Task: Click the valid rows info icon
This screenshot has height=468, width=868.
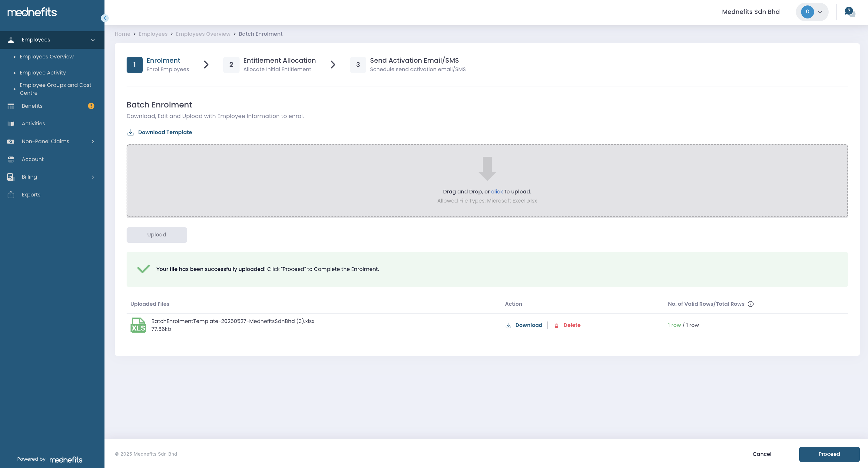Action: point(751,304)
